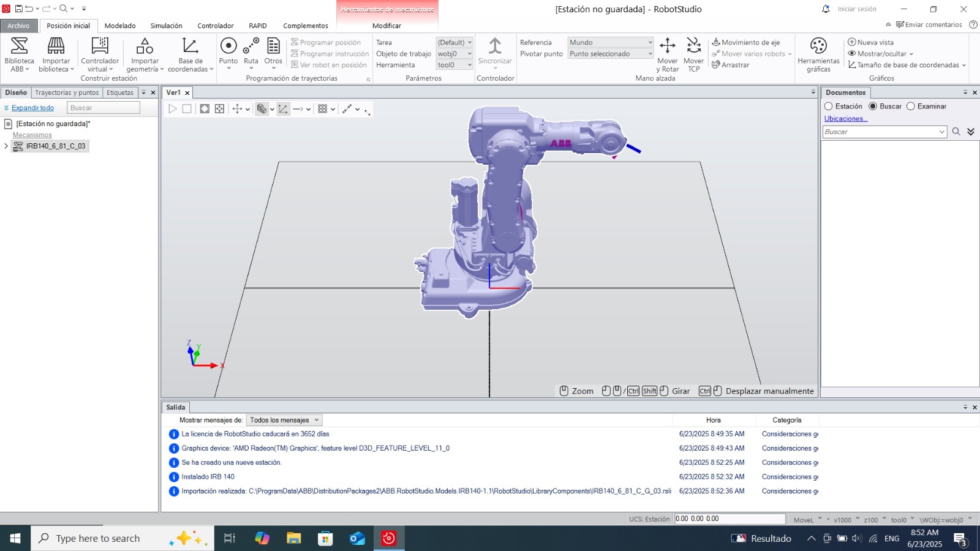Select Base de coordenadas tool
This screenshot has height=551, width=980.
tap(190, 54)
